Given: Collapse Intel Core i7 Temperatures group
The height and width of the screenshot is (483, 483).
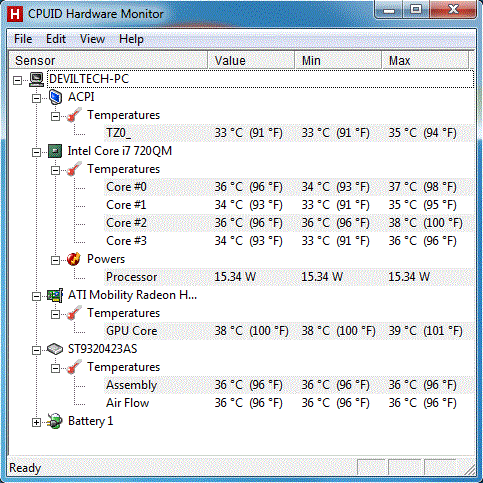Looking at the screenshot, I should point(55,170).
